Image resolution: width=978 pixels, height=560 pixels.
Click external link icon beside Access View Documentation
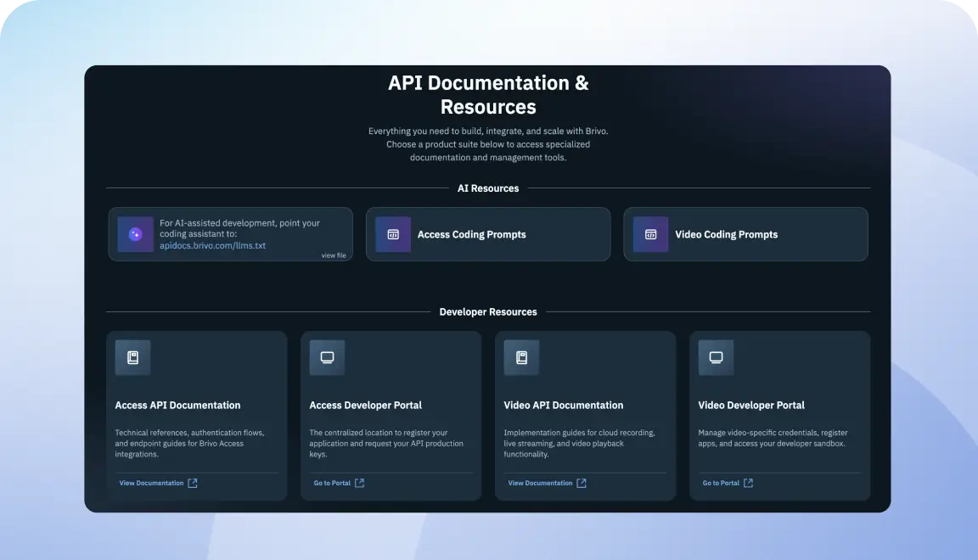[x=193, y=484]
